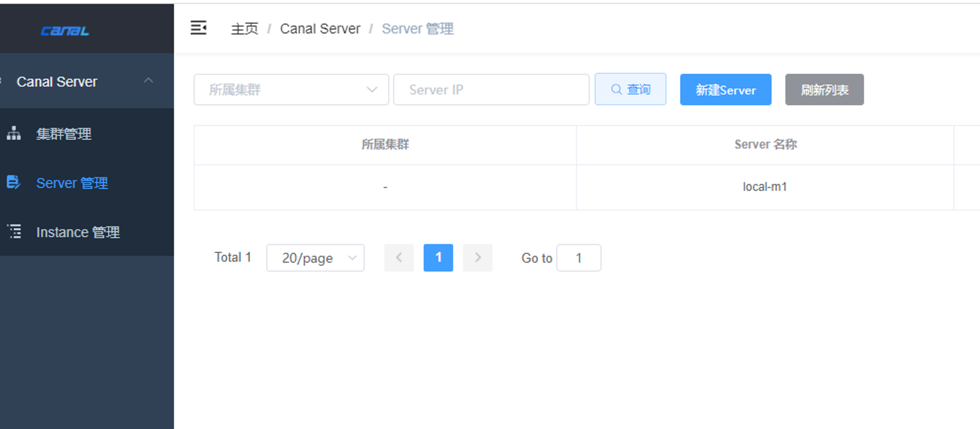Viewport: 980px width, 429px height.
Task: Click the Total 1 label
Action: 233,257
